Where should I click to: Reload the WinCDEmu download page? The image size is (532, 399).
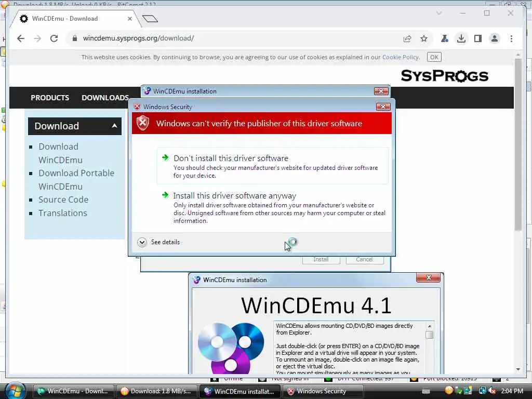54,38
